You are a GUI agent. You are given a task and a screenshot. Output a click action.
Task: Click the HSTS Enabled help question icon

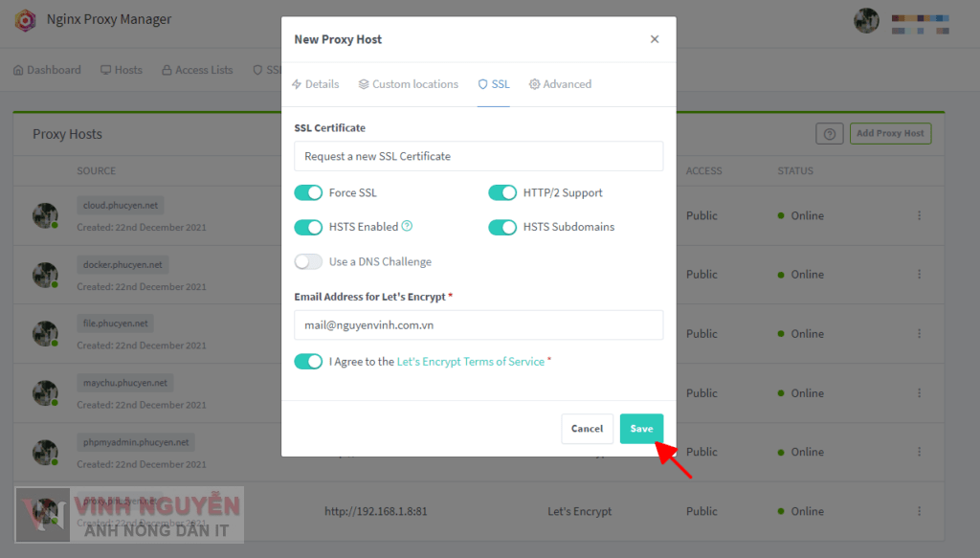407,227
